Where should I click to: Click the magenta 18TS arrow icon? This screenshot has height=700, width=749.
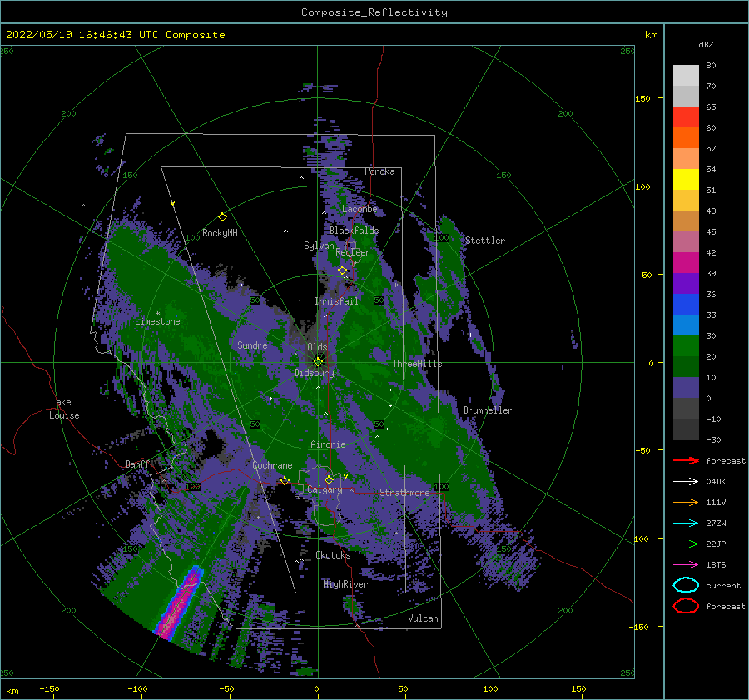686,565
